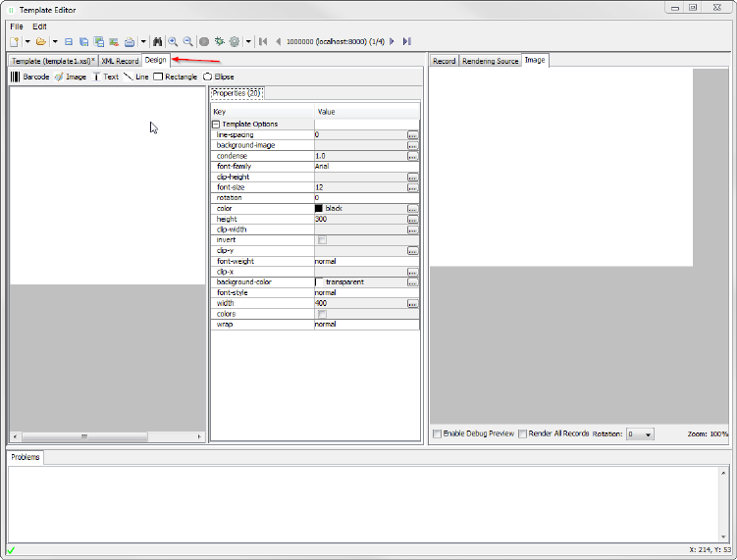
Task: Enable Debug Preview checkbox
Action: (x=437, y=433)
